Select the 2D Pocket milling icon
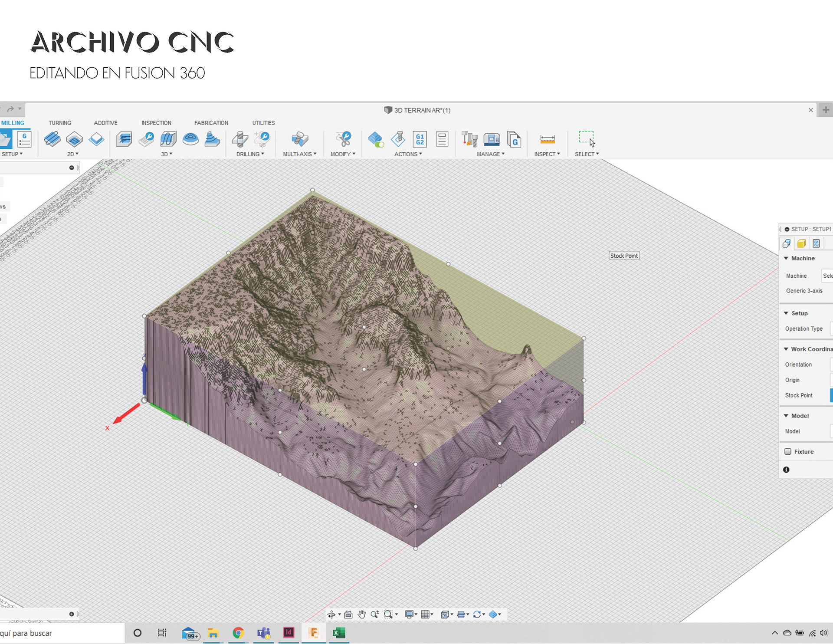 pos(74,139)
